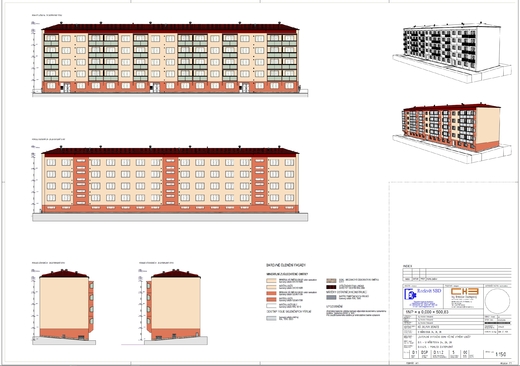Pick the white legend swatch
The width and height of the screenshot is (520, 366).
pyautogui.click(x=271, y=305)
